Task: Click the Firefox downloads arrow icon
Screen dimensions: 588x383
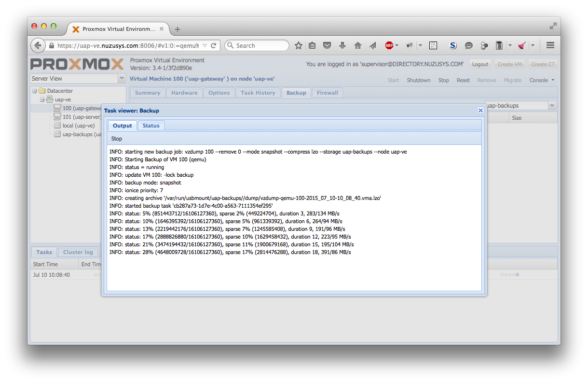Action: 342,45
